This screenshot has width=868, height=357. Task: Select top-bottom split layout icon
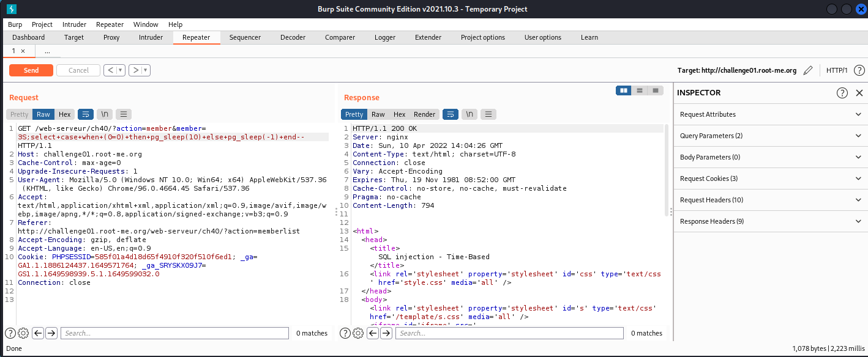coord(640,90)
